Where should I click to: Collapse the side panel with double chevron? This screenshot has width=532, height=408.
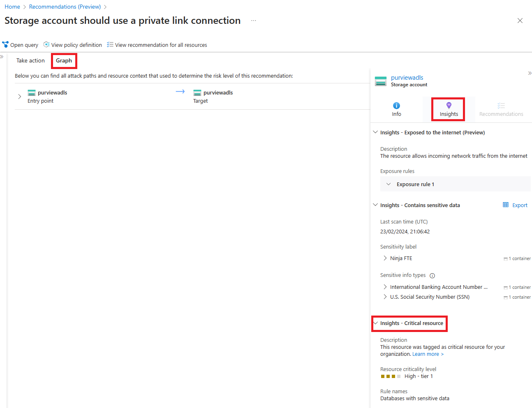point(530,73)
